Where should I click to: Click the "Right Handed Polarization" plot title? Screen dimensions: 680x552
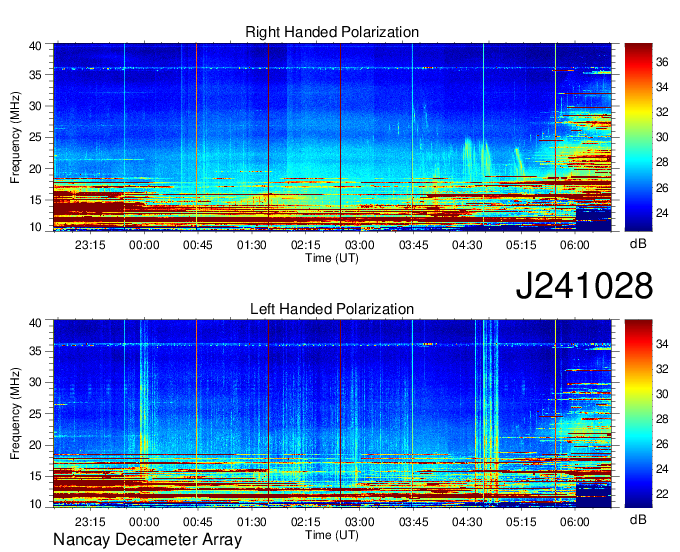[332, 32]
